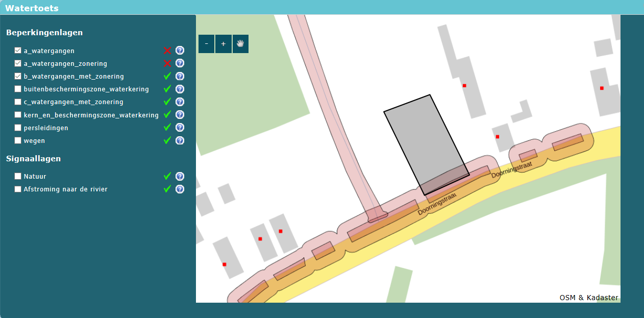Check the buitenbeschermingszone_waterkering checkbox
Screen dimensions: 644x318
pos(18,89)
